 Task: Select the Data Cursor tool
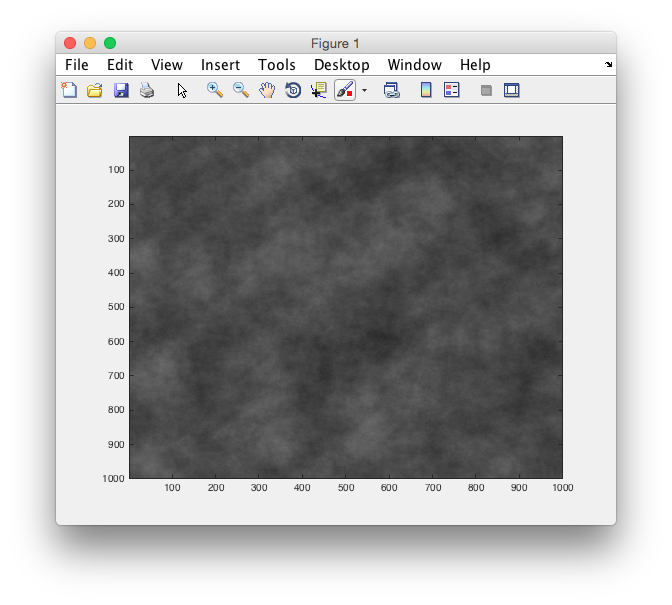click(319, 90)
